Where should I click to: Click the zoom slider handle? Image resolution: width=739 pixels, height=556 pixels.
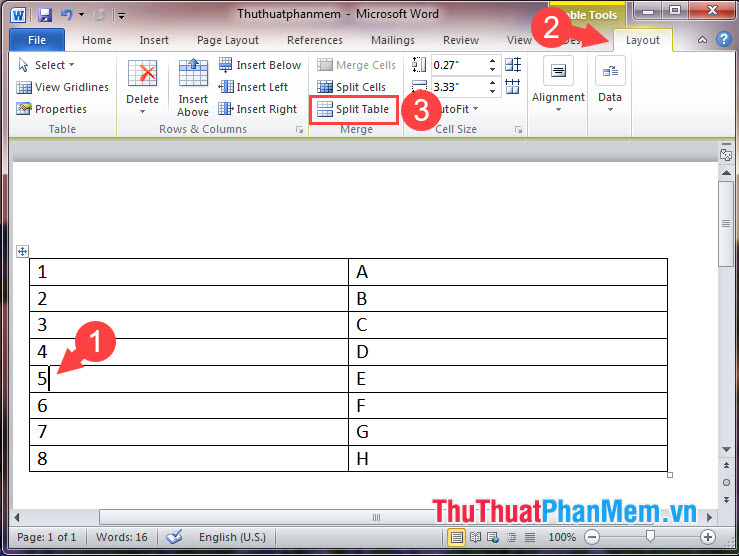coord(651,537)
